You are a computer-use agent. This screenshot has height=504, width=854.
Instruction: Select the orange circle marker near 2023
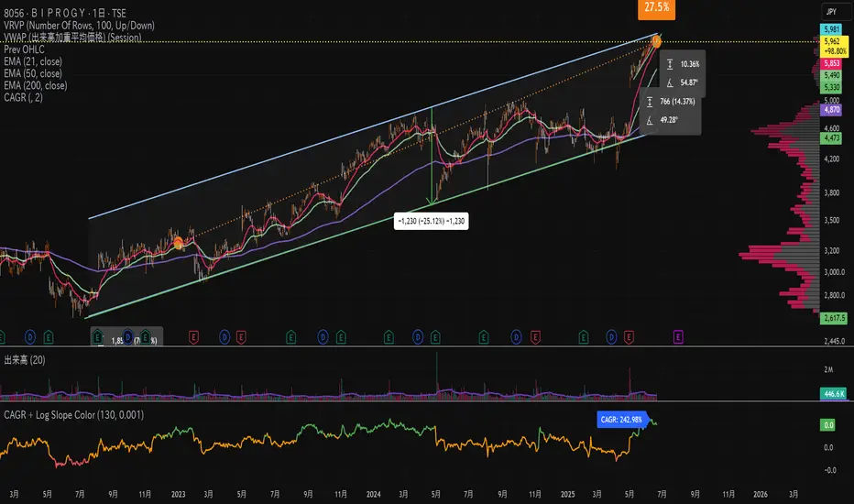[178, 243]
